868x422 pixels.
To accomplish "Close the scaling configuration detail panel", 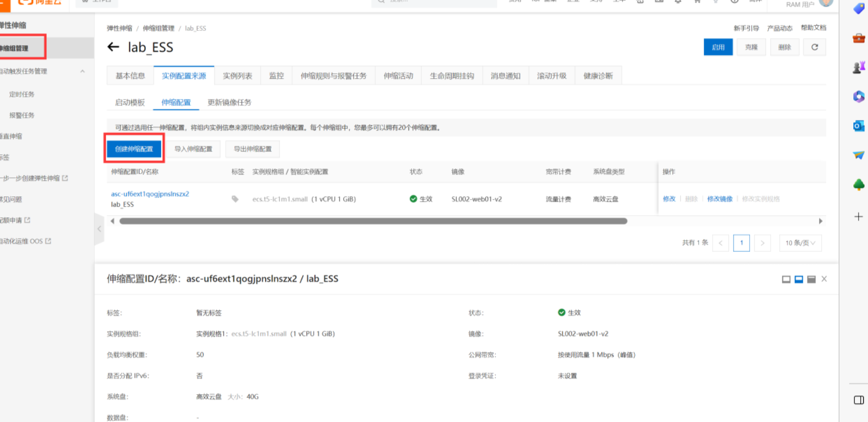I will point(824,279).
